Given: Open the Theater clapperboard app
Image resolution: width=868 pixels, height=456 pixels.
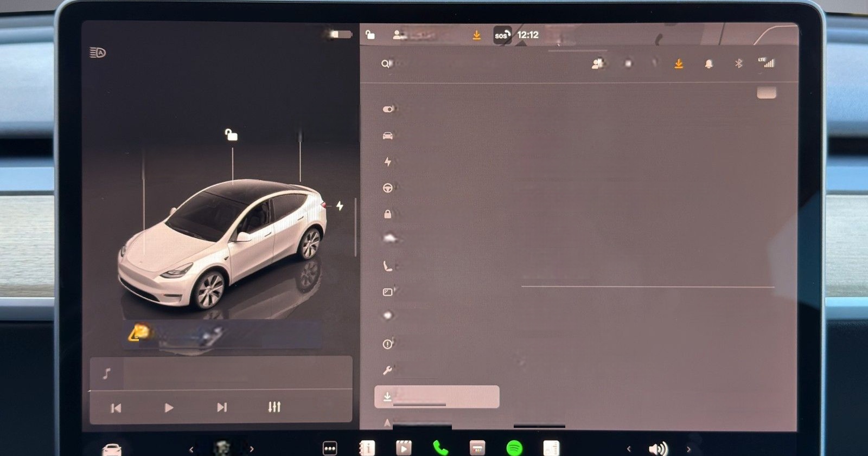Looking at the screenshot, I should pos(404,448).
